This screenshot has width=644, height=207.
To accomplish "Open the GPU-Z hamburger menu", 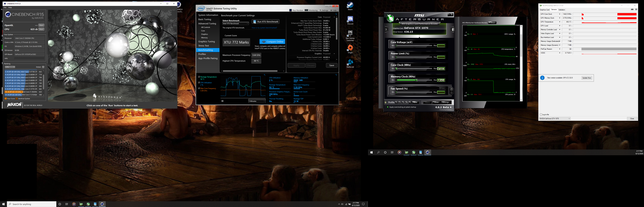I will (x=636, y=9).
